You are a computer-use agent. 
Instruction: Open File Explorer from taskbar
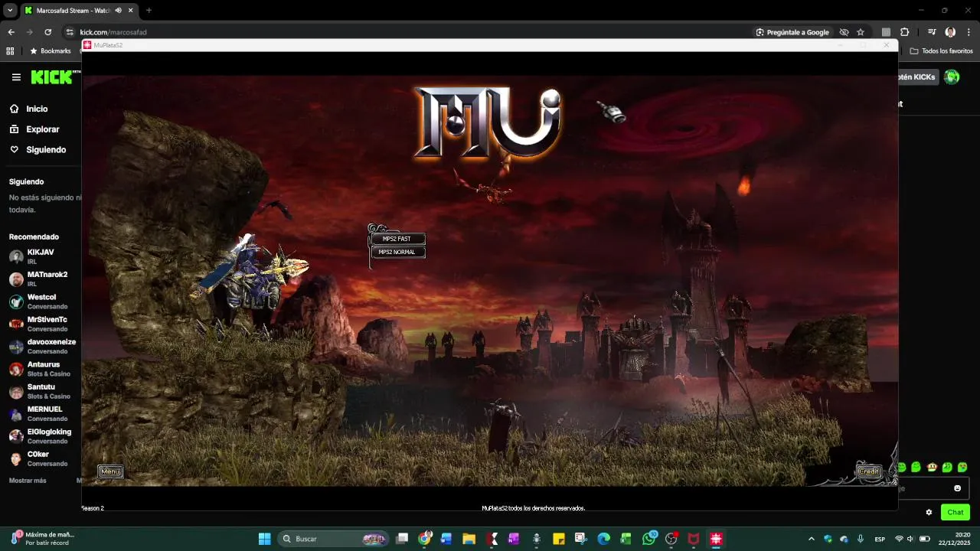[469, 539]
